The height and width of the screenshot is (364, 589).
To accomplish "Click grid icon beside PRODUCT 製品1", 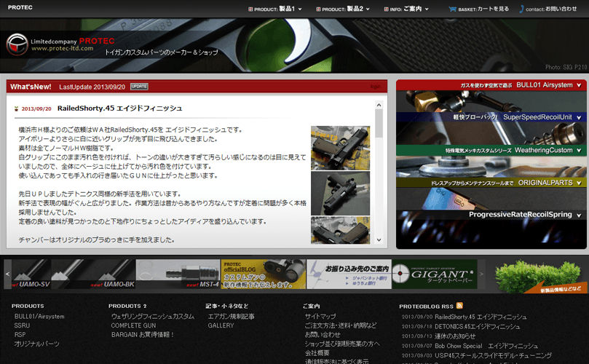I will [x=250, y=9].
